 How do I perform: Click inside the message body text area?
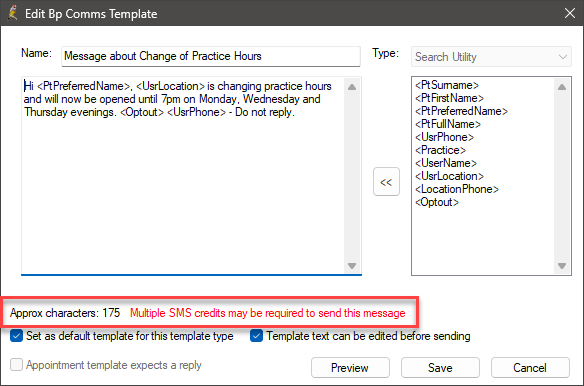[182, 186]
